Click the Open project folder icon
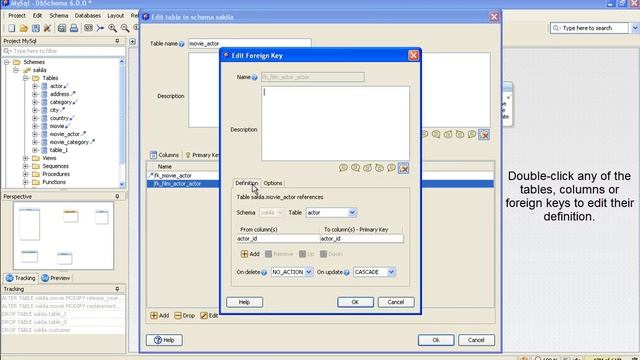 pos(24,28)
